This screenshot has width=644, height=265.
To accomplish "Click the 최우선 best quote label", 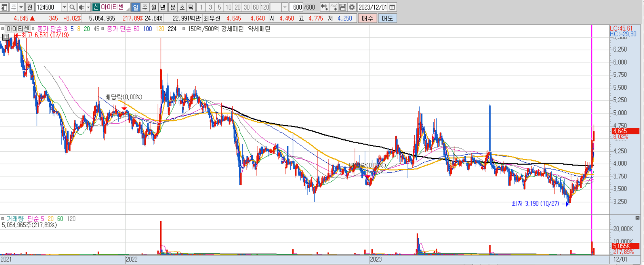I will (x=212, y=18).
